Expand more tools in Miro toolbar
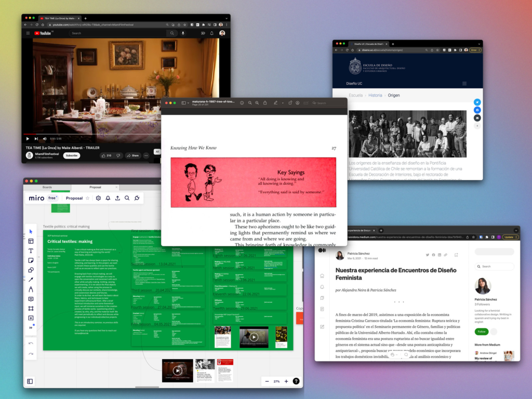Image resolution: width=532 pixels, height=399 pixels. [x=31, y=328]
